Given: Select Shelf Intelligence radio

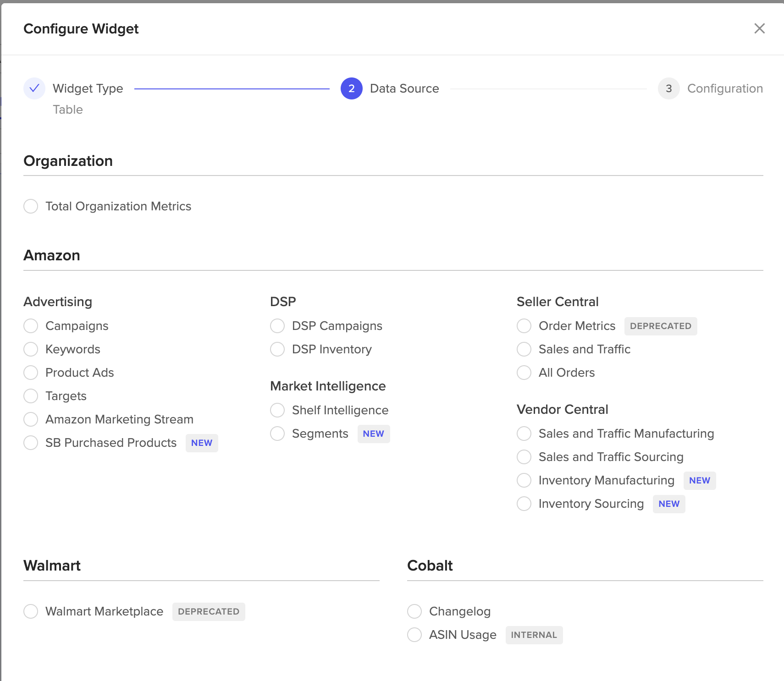Looking at the screenshot, I should 277,410.
